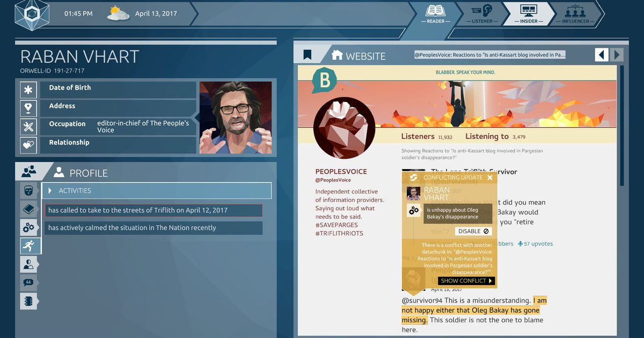This screenshot has height=338, width=644.
Task: Switch to the Listener tab
Action: (481, 13)
